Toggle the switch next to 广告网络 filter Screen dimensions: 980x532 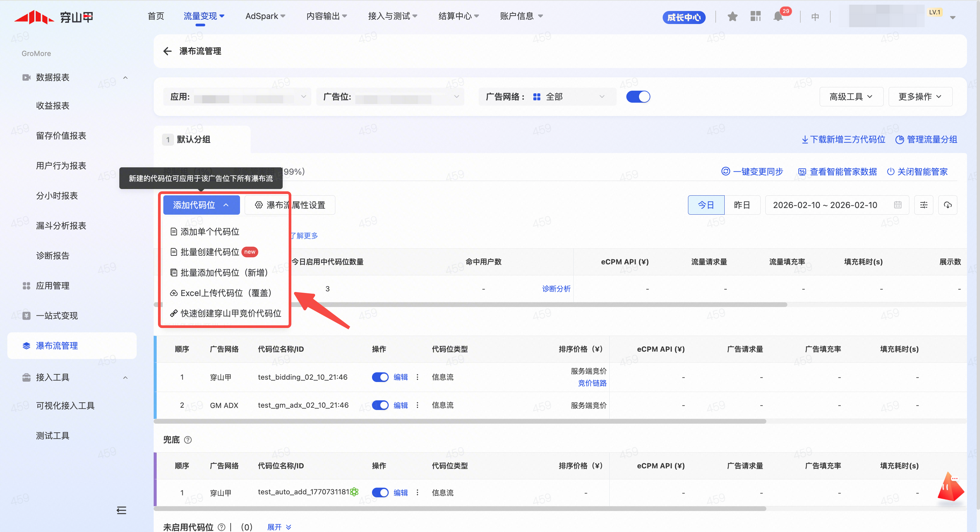click(x=638, y=97)
